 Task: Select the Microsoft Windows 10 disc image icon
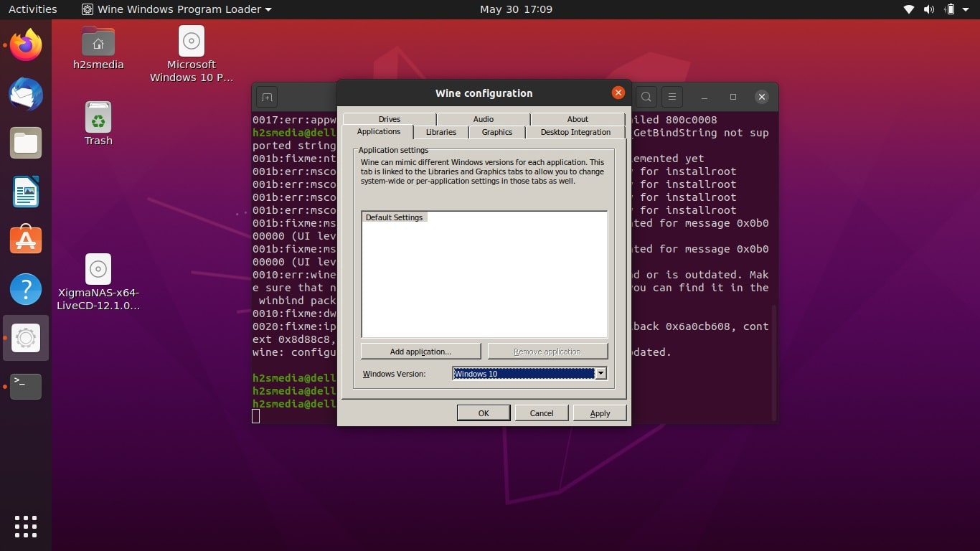[x=192, y=55]
